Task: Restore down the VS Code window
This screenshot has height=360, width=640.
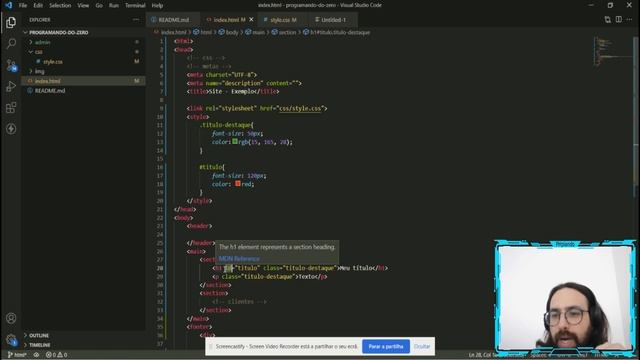Action: pyautogui.click(x=610, y=5)
